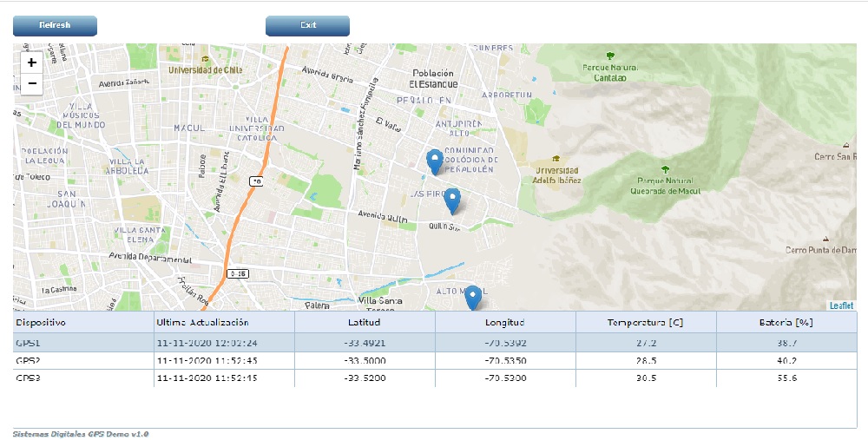868x440 pixels.
Task: Click the Dispositivo column header
Action: [83, 322]
